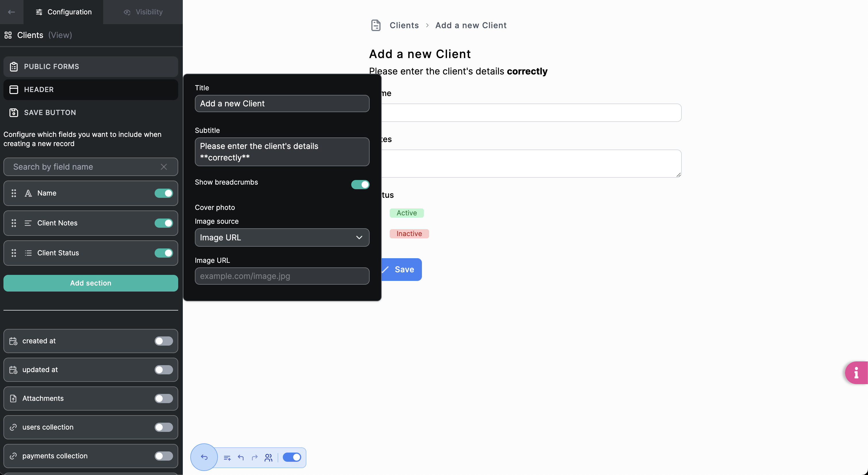Click the add-list icon in bottom toolbar
This screenshot has width=868, height=475.
227,457
